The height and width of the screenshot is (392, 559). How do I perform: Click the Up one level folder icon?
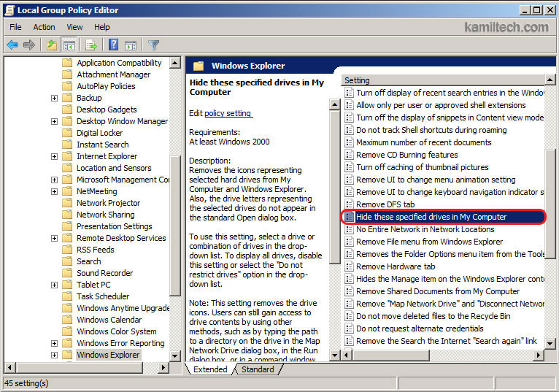point(52,45)
